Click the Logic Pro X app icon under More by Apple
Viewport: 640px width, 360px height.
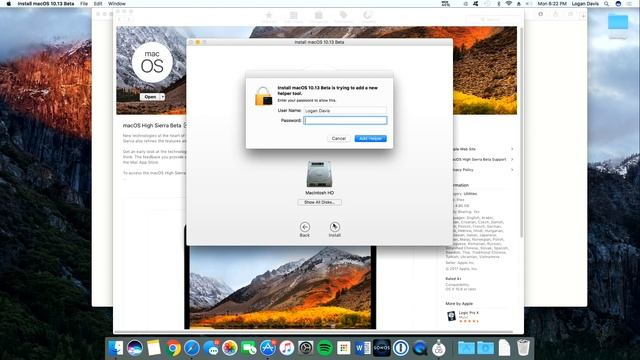451,316
